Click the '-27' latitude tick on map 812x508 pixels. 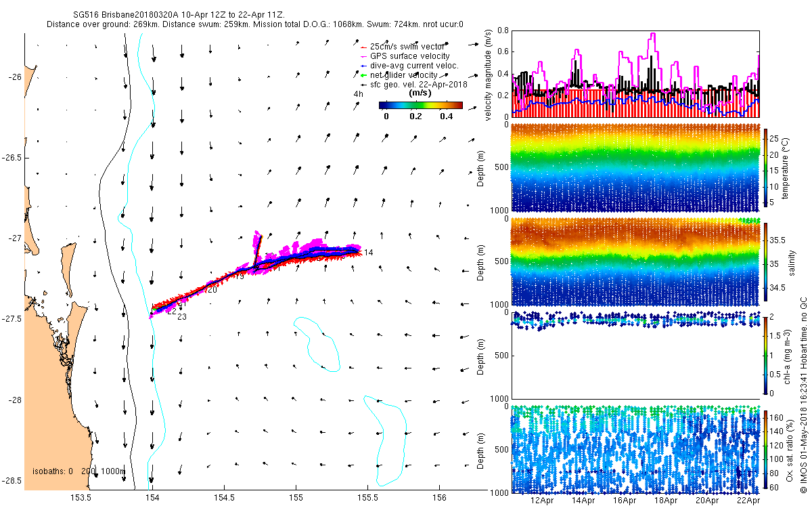[x=15, y=238]
